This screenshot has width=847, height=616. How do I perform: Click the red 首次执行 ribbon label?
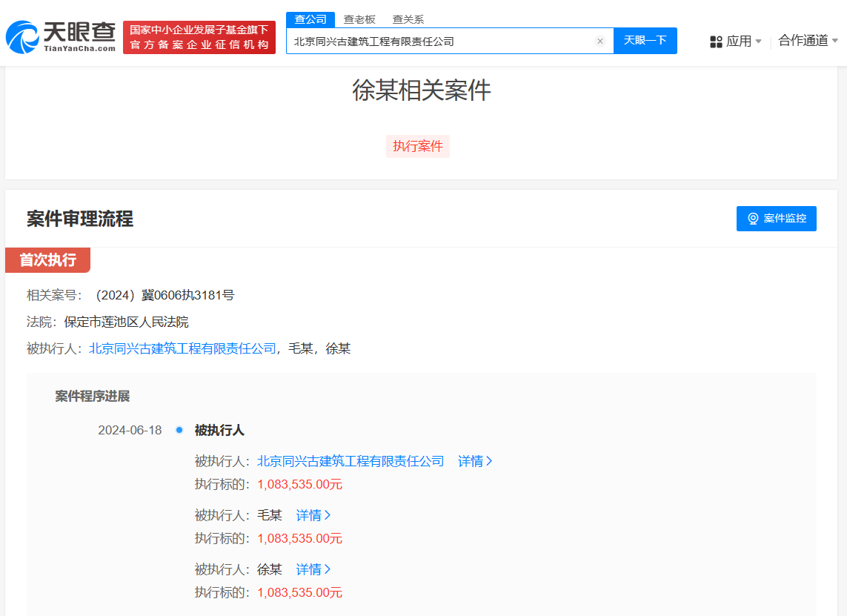(x=47, y=260)
